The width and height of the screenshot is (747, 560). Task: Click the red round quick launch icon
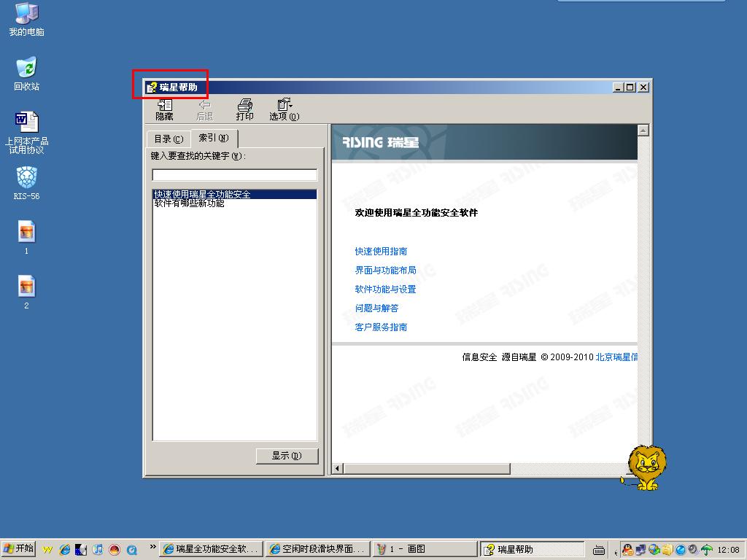tap(115, 550)
